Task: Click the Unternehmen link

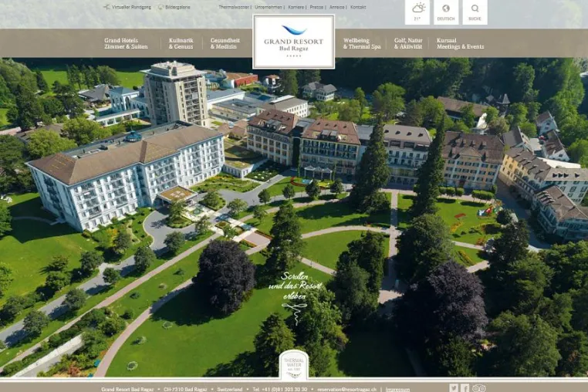Action: [x=268, y=7]
